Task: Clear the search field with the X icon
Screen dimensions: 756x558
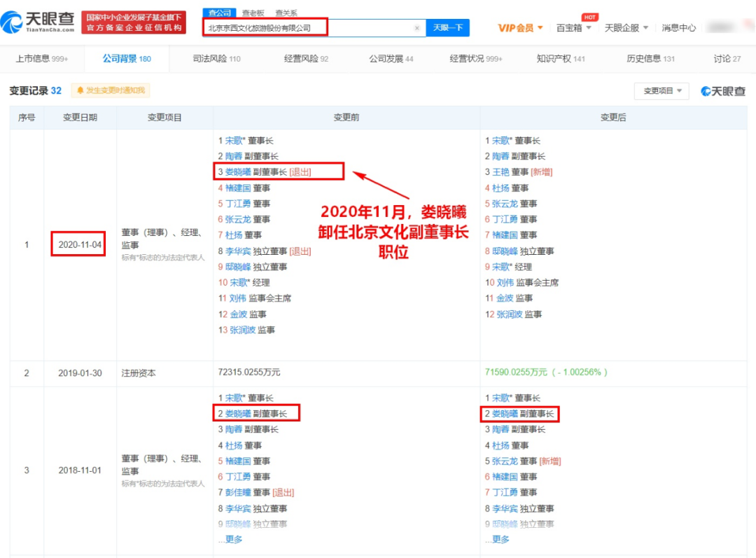Action: [x=417, y=28]
